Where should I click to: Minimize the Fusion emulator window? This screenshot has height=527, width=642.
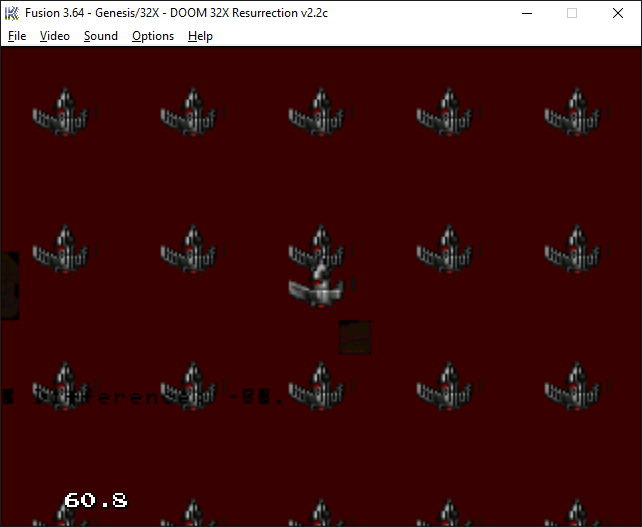525,13
